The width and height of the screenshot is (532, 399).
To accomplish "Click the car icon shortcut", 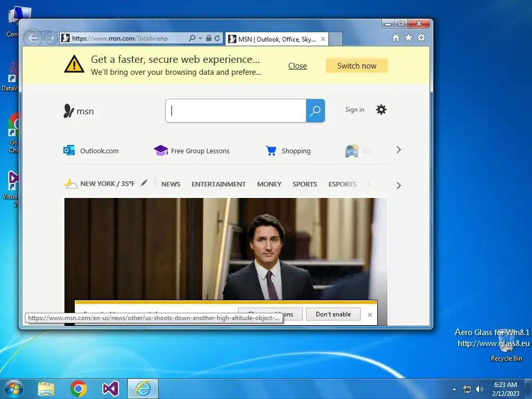I will point(352,151).
